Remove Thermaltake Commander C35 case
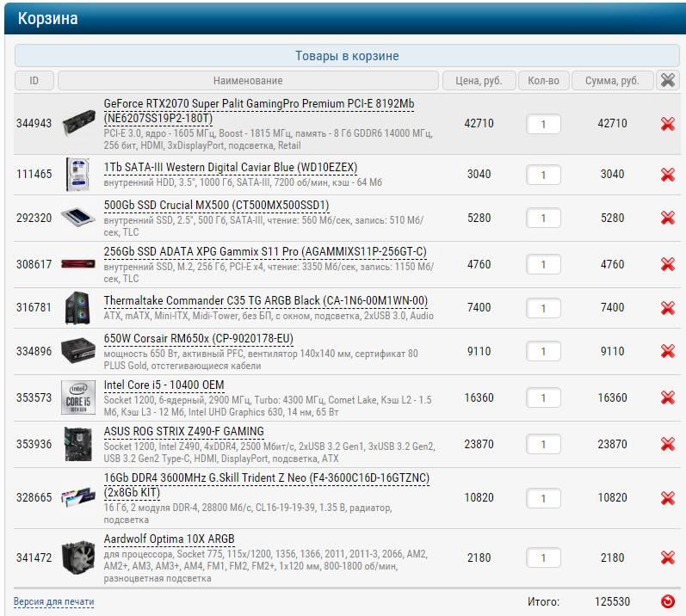This screenshot has width=686, height=616. coord(668,308)
